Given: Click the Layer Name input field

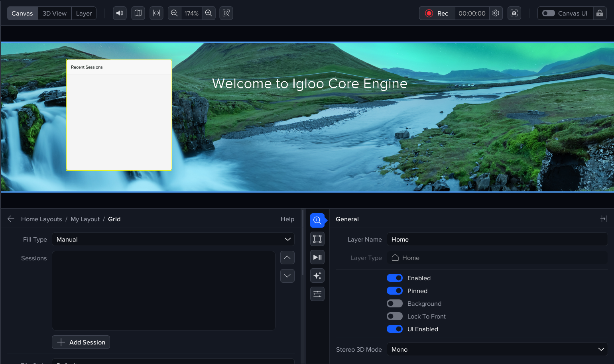Looking at the screenshot, I should pyautogui.click(x=497, y=239).
